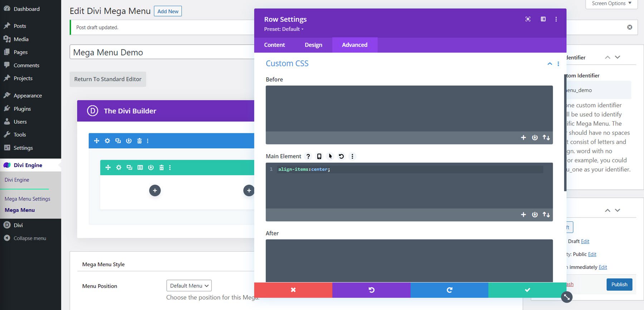
Task: Click plus icon under Main Element CSS box
Action: tap(523, 215)
